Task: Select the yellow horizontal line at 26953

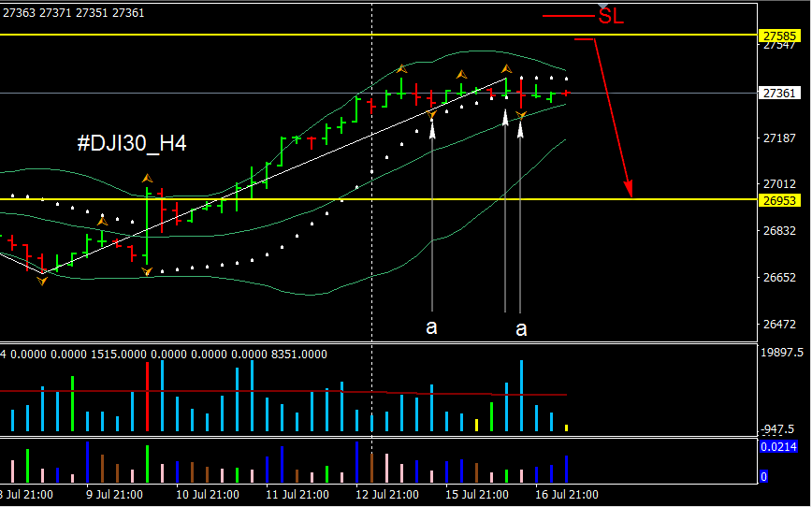Action: pos(379,199)
